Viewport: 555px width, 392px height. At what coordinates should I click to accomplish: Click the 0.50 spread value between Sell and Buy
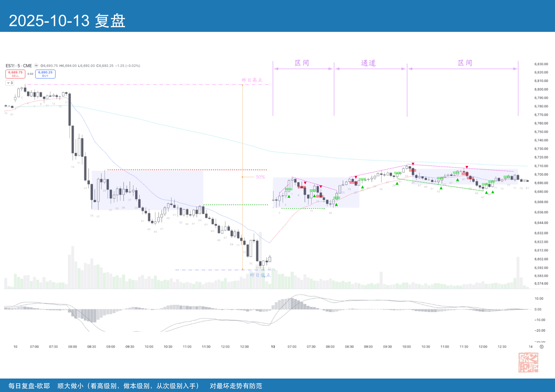point(30,74)
